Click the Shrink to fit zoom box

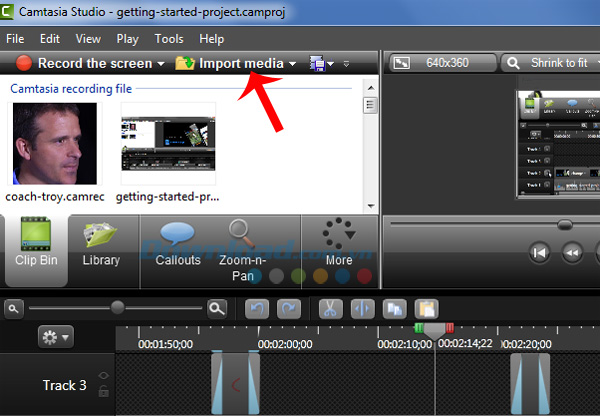(551, 63)
